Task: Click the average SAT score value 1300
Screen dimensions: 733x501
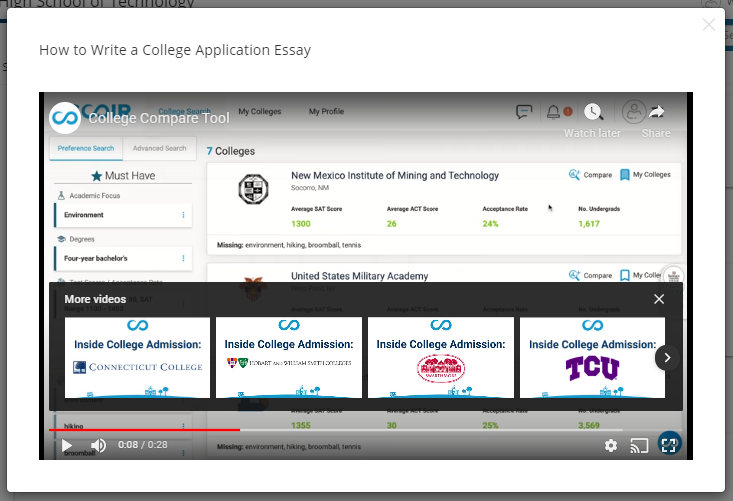Action: [x=301, y=224]
